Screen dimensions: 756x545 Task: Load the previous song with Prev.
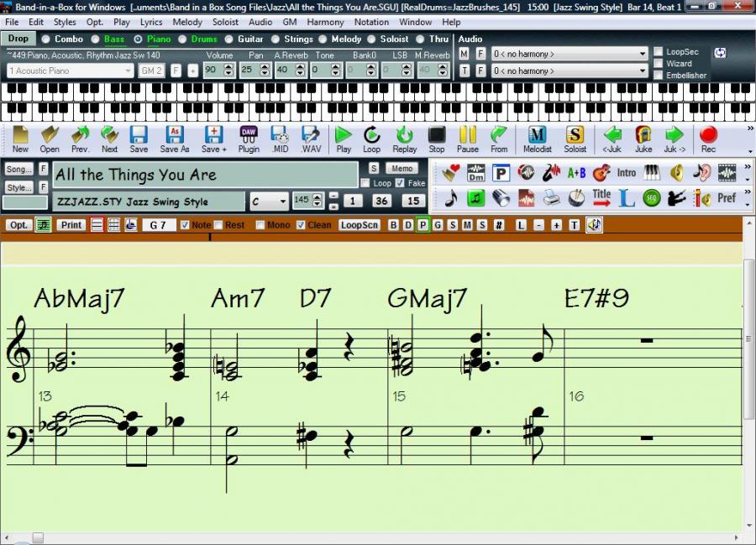[81, 139]
